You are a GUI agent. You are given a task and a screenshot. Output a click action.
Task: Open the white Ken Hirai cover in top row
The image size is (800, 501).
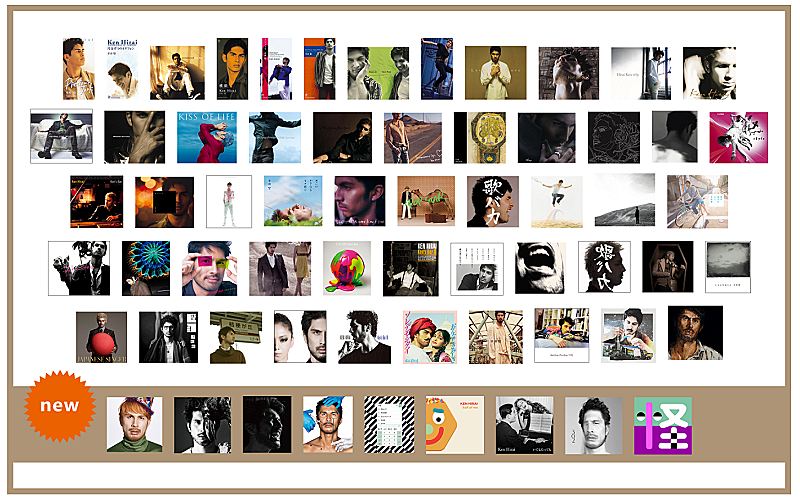coord(122,68)
